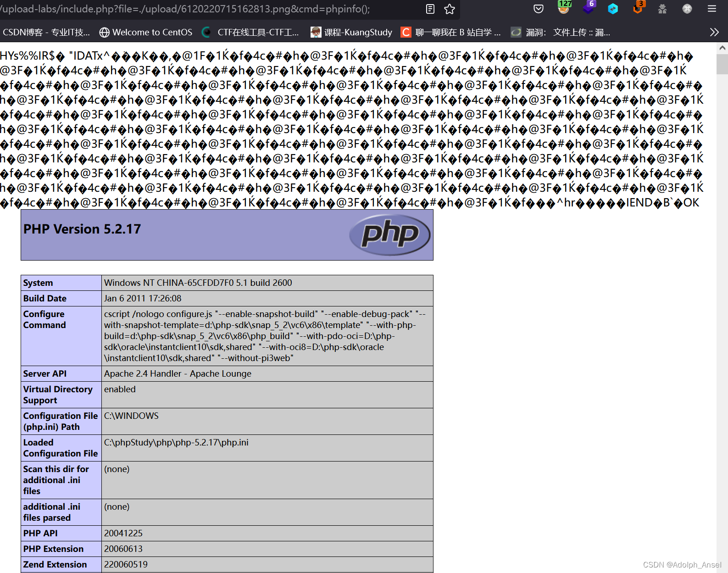Select 220060519 value
Viewport: 728px width, 573px height.
[x=126, y=564]
